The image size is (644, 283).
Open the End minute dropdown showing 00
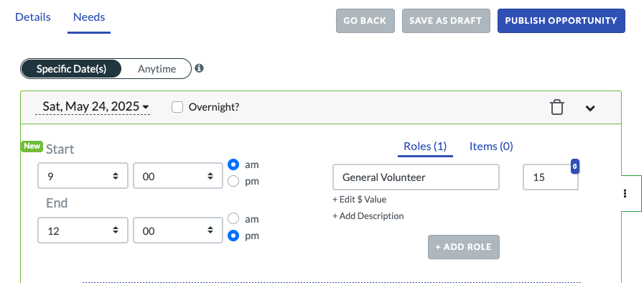[178, 231]
